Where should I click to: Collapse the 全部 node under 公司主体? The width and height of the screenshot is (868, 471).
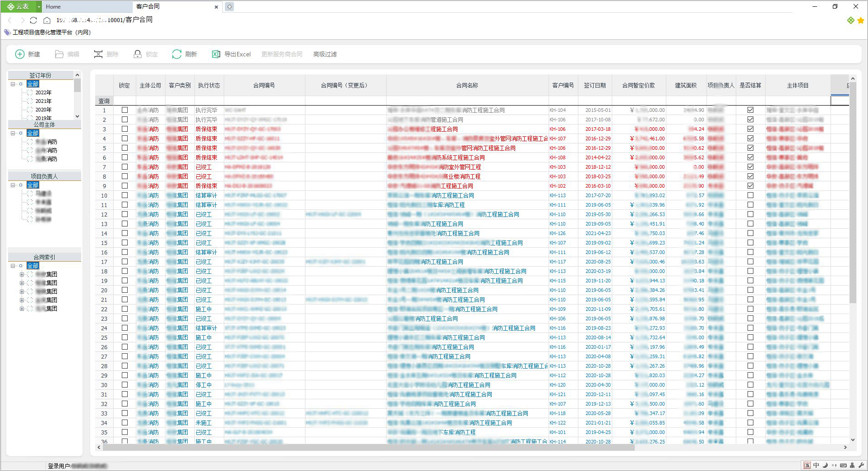click(x=13, y=133)
